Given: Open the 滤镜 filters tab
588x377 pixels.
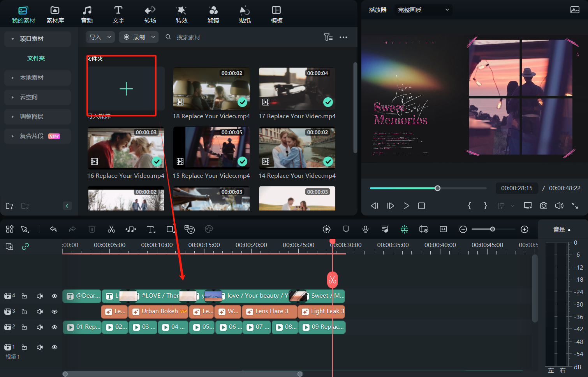Looking at the screenshot, I should (x=213, y=14).
